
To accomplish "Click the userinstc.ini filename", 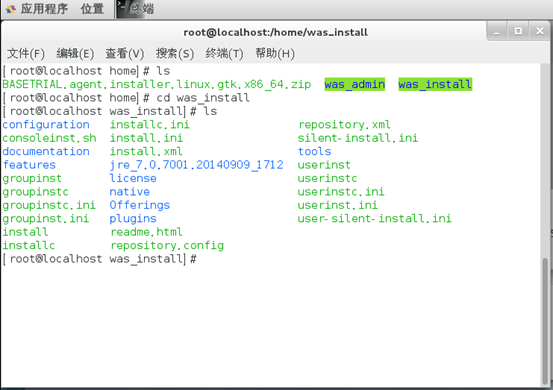I will coord(341,192).
